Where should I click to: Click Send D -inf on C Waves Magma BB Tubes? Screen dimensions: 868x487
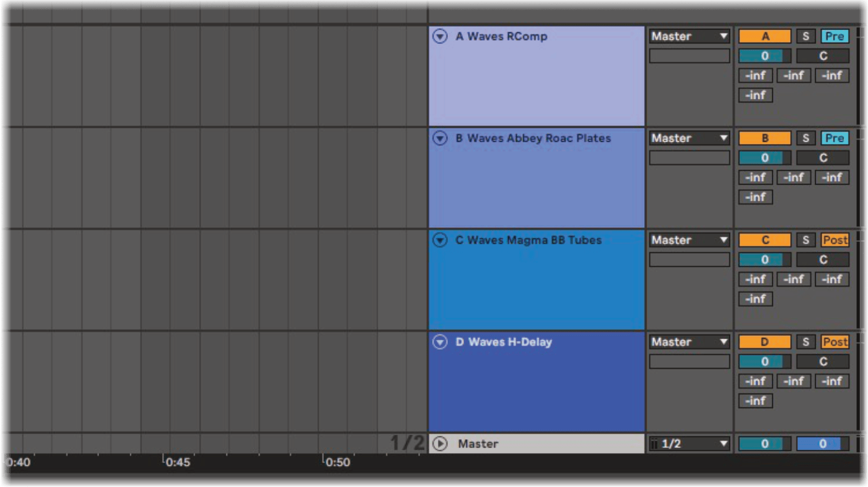click(x=756, y=299)
